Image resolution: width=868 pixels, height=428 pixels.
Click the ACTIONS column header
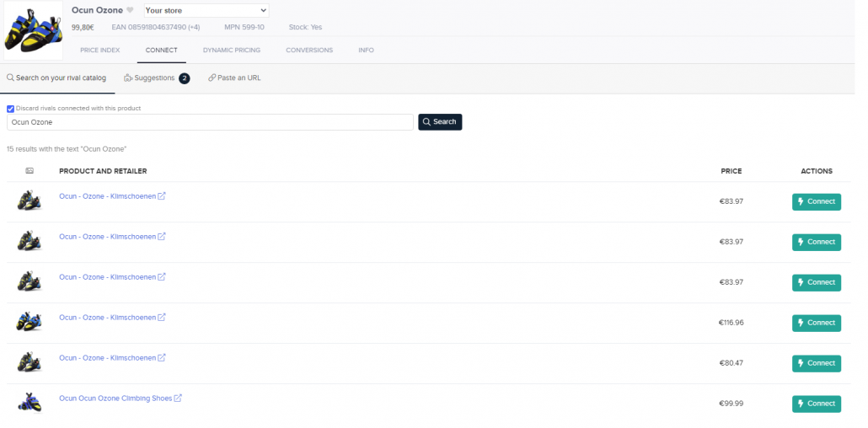(x=817, y=171)
